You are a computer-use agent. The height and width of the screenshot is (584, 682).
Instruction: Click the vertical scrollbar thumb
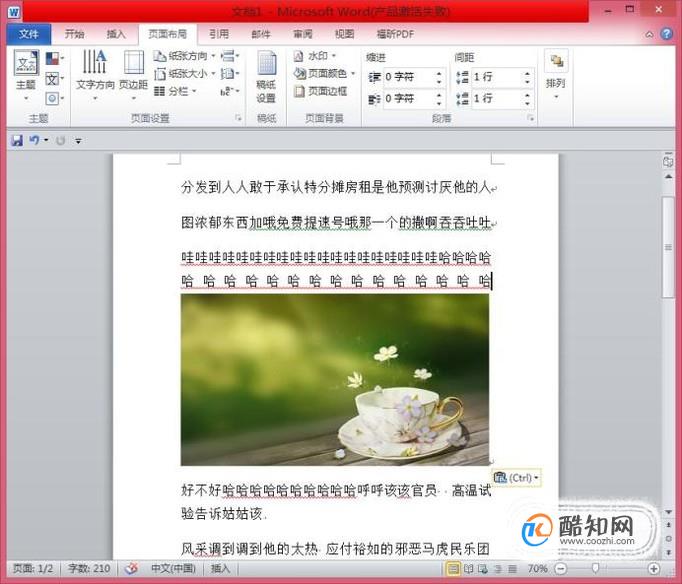coord(668,247)
